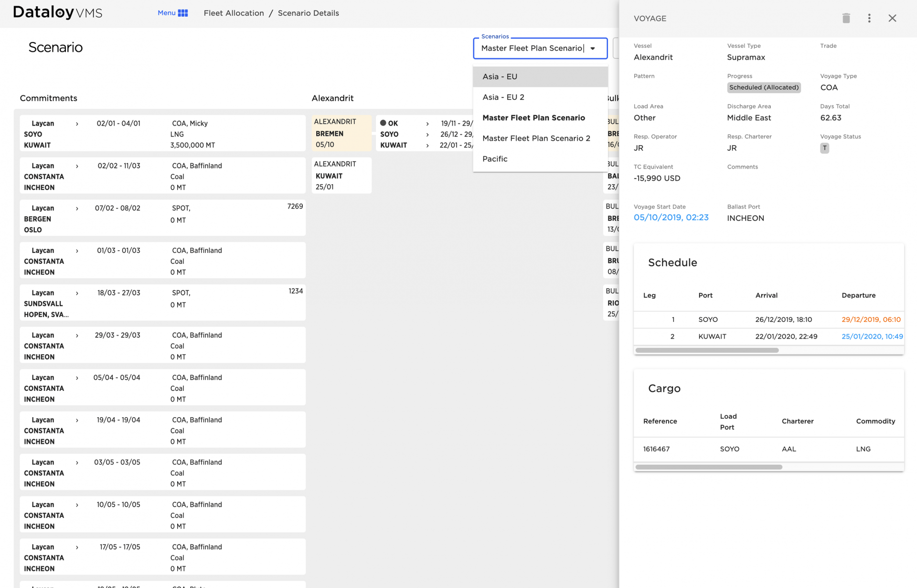This screenshot has height=588, width=917.
Task: Click the T voyage status badge
Action: (824, 148)
